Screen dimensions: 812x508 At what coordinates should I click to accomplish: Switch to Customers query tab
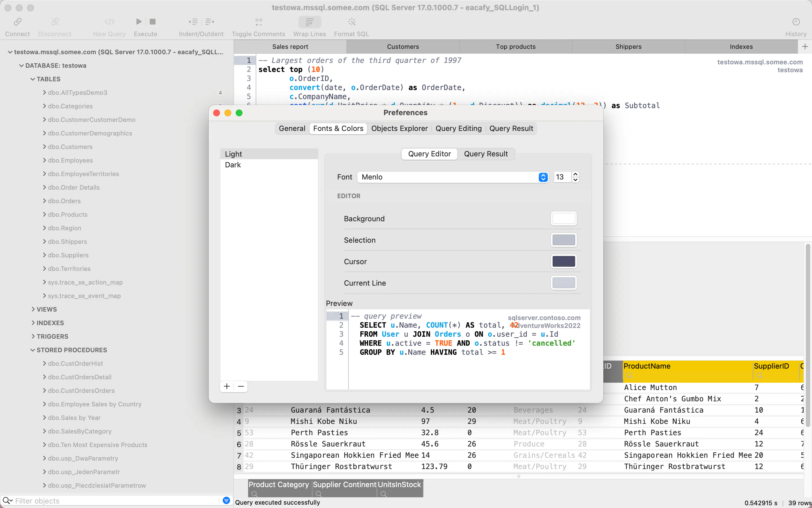click(x=403, y=47)
